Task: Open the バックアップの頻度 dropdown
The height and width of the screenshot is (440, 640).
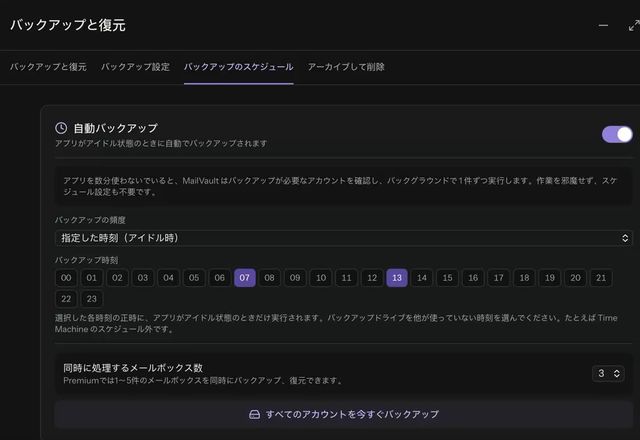Action: tap(344, 238)
